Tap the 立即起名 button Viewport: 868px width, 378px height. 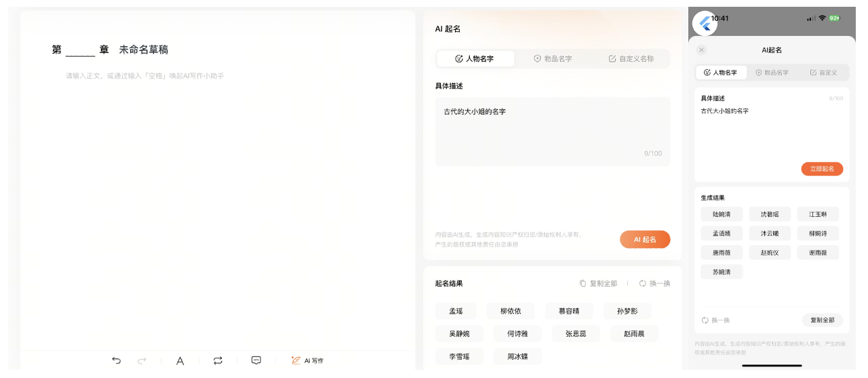pyautogui.click(x=822, y=169)
